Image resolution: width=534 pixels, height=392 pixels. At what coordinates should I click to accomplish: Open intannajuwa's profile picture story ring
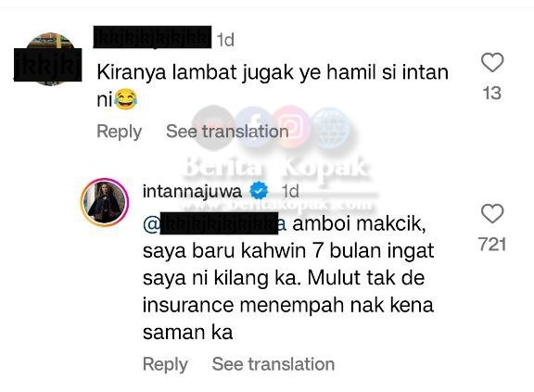click(105, 202)
